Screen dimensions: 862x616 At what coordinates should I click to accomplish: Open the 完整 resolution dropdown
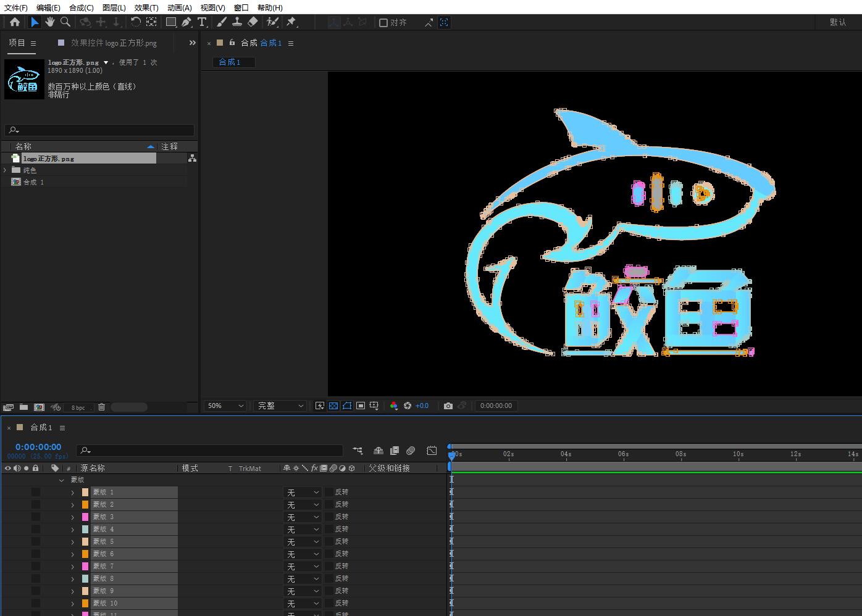(280, 406)
